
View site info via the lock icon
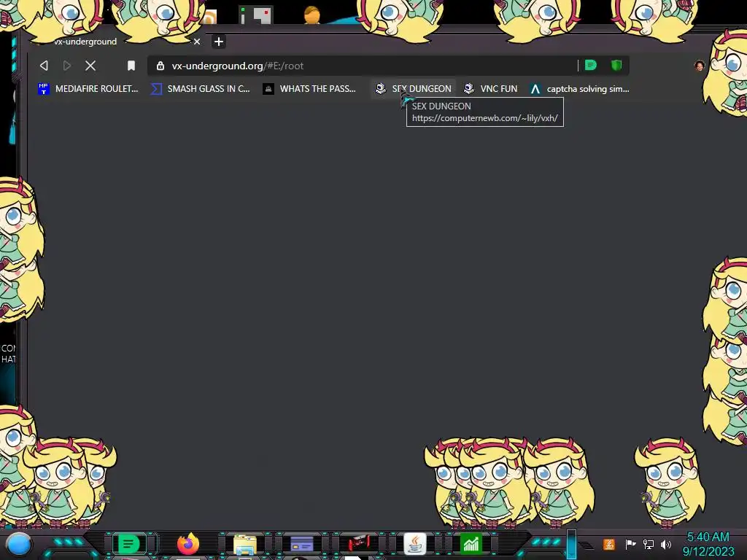coord(160,66)
